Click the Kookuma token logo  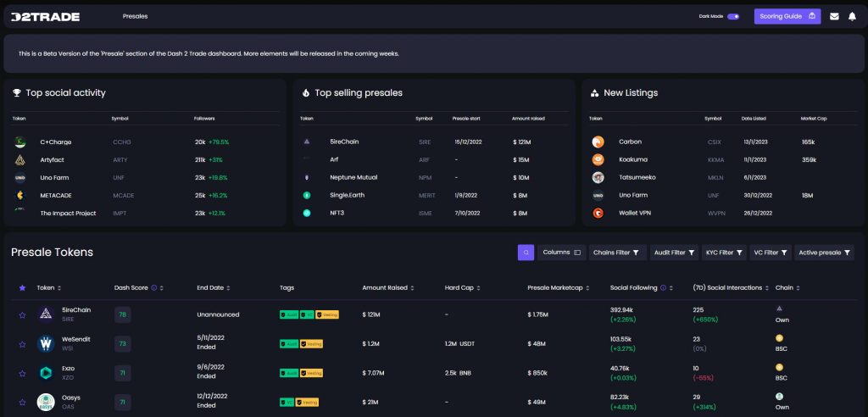pyautogui.click(x=598, y=159)
